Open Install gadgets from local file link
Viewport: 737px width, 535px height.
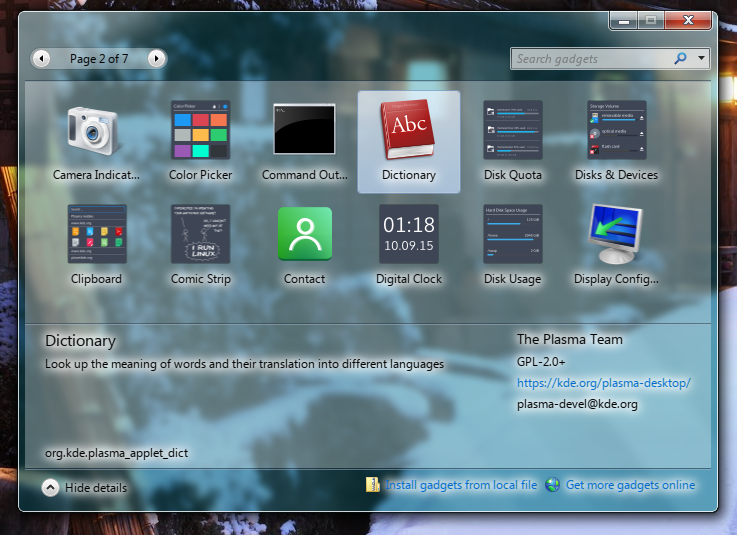click(461, 485)
